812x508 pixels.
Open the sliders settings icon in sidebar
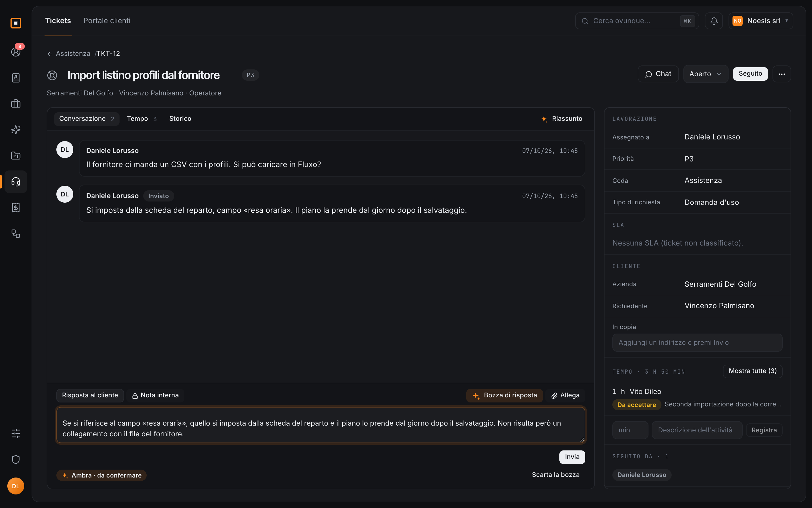[x=16, y=433]
